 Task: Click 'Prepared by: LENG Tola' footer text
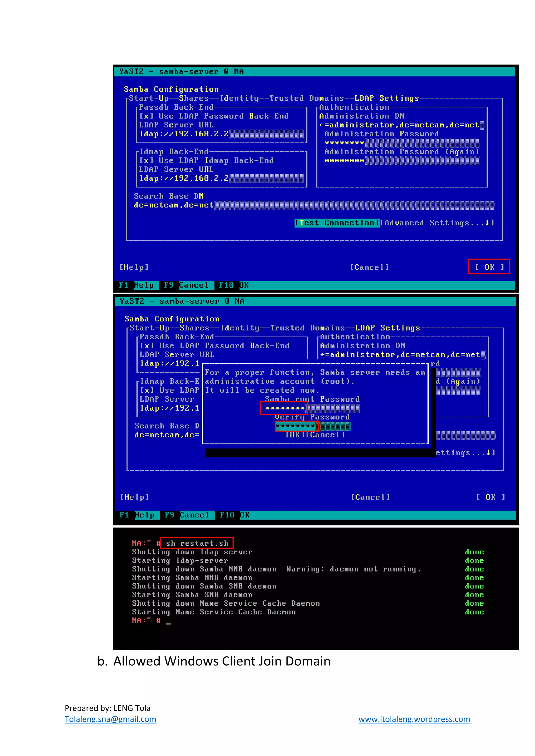[107, 708]
